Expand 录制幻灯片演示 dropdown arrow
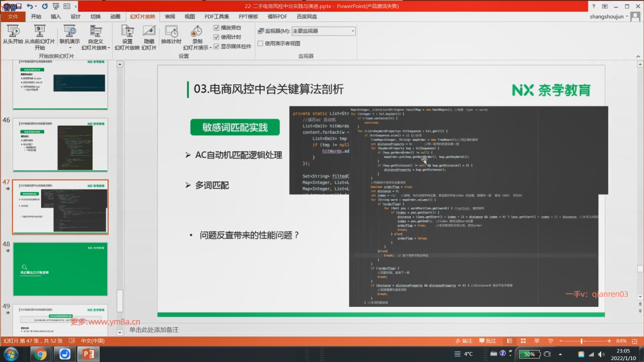 click(211, 48)
